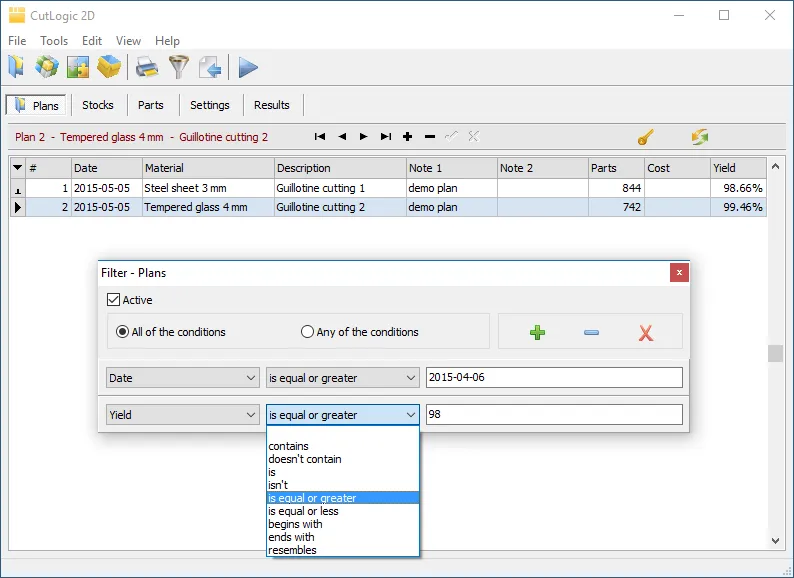Jump to first record navigation arrow

(320, 136)
